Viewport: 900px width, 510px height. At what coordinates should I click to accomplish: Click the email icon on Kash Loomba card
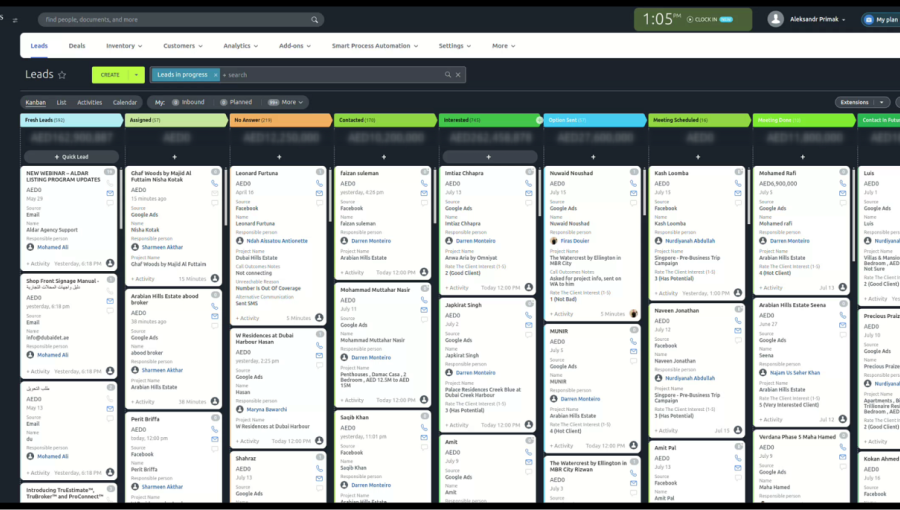pyautogui.click(x=739, y=193)
